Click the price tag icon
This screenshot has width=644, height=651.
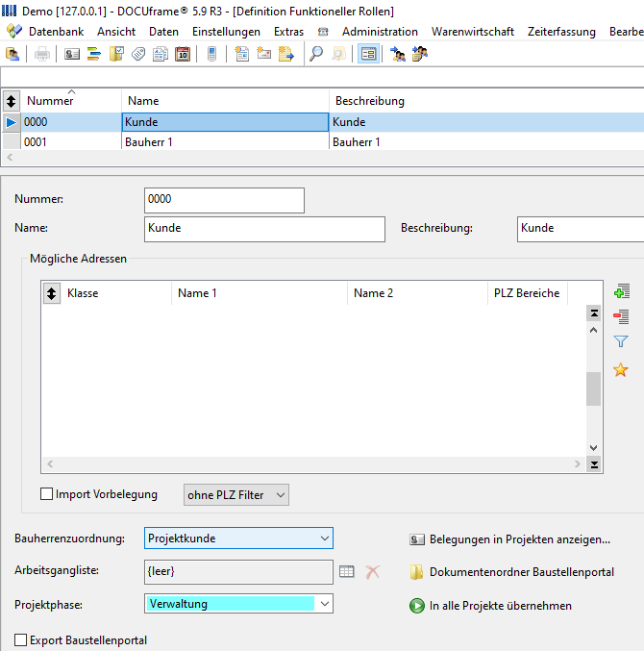138,54
